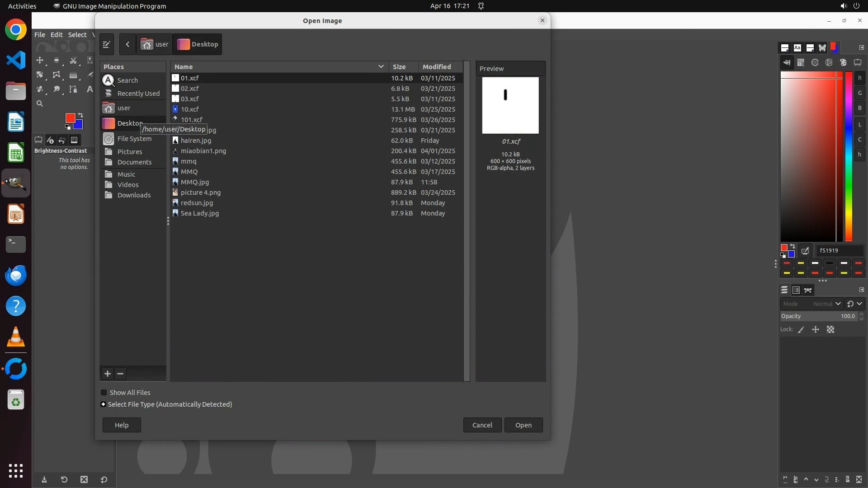The width and height of the screenshot is (868, 488).
Task: Select the Zoom magnifier tool
Action: coord(40,104)
